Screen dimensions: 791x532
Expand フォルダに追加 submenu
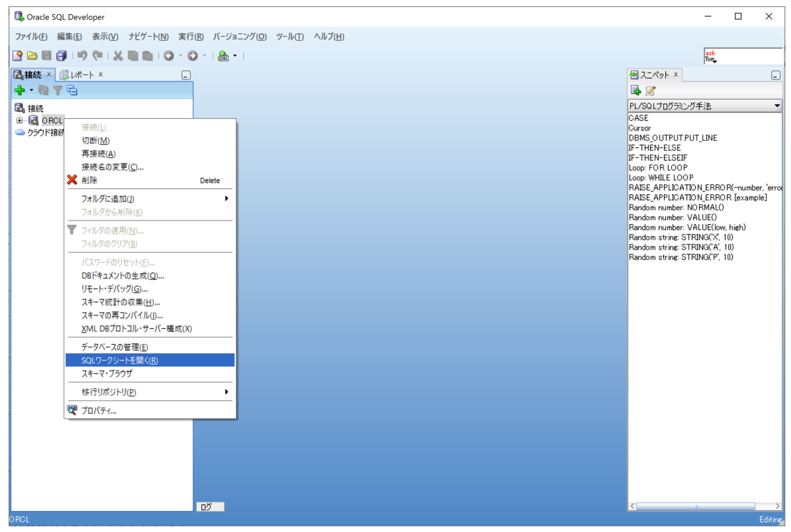point(227,198)
